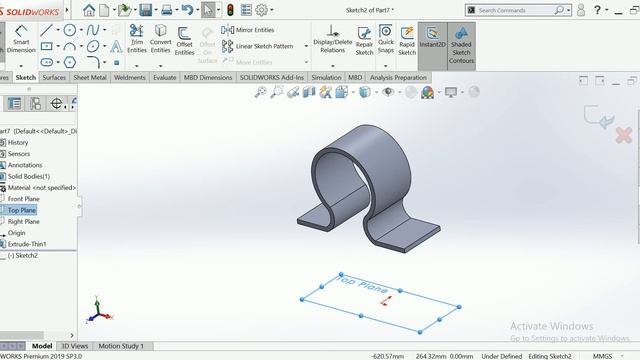Open the ConfigurationManager tab icon
The image size is (640, 360).
36,103
